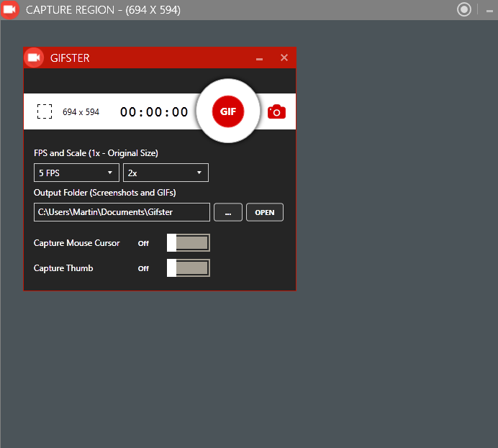Click the 694 x 594 region size text
The height and width of the screenshot is (448, 498).
(81, 112)
